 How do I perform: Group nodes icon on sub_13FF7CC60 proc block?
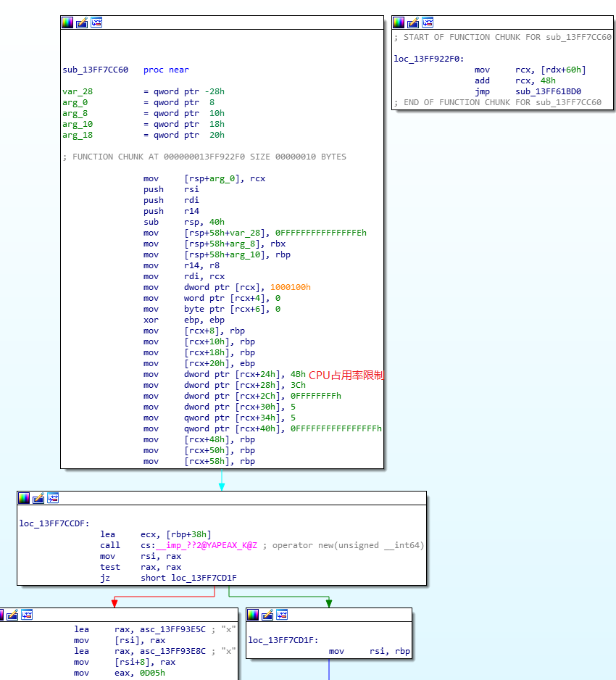pos(96,22)
